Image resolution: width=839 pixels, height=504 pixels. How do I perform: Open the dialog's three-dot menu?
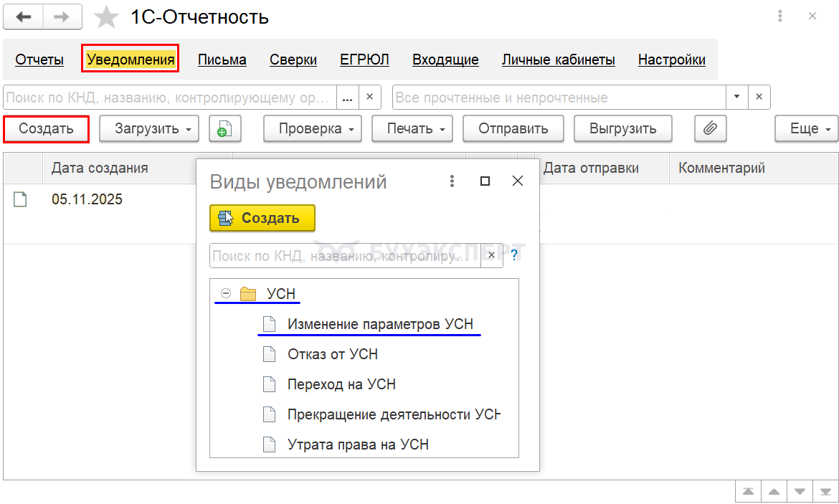452,181
